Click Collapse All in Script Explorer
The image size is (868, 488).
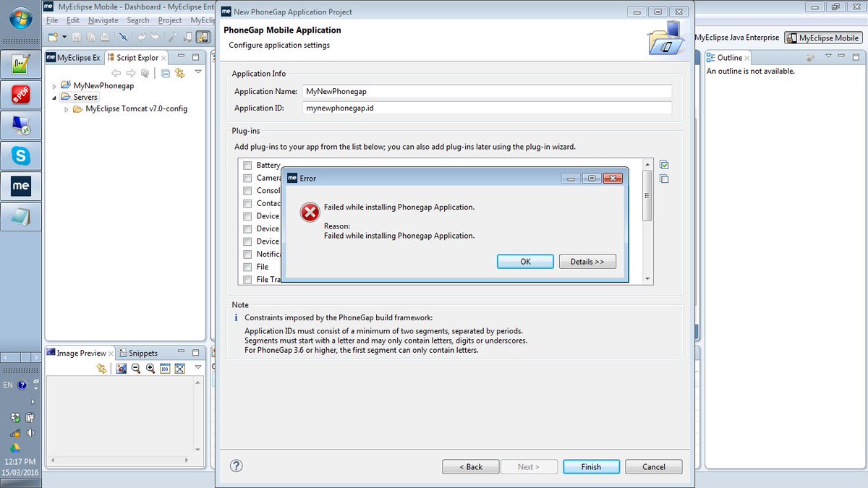[x=166, y=73]
